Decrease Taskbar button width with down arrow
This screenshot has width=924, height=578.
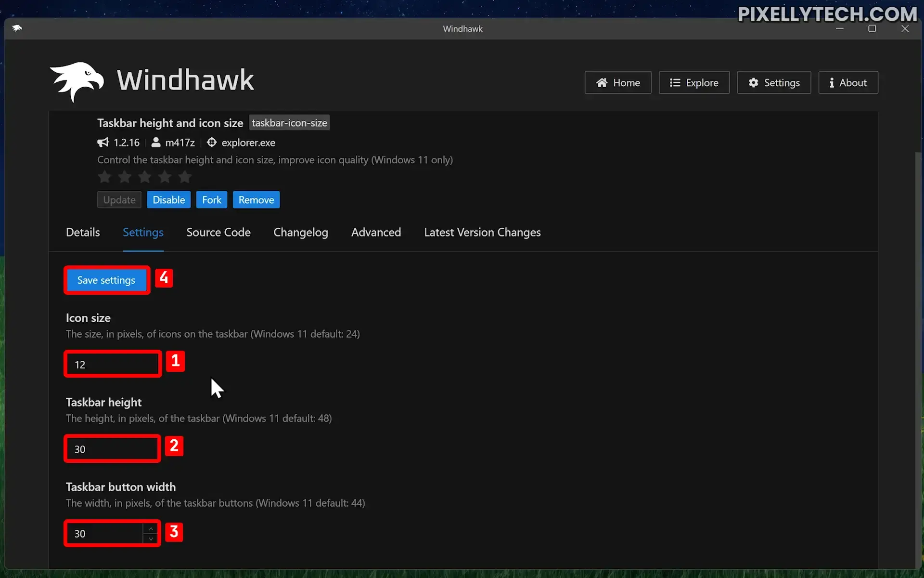point(151,539)
